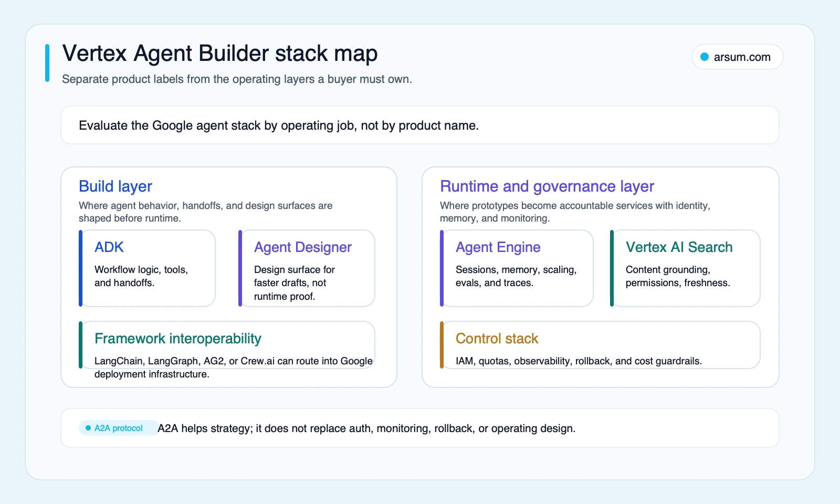
Task: Click 'Design surface for faster drafts' text
Action: tap(295, 283)
